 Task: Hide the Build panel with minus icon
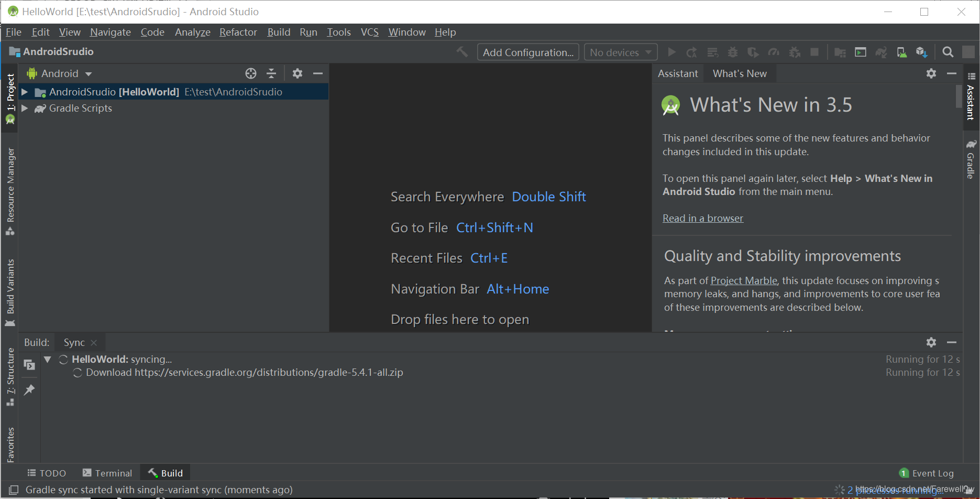pos(952,342)
